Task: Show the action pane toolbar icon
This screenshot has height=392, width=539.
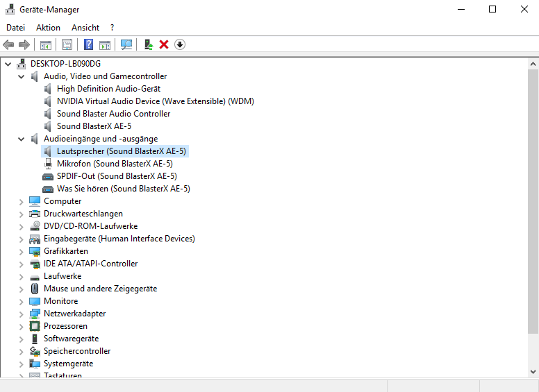Action: [x=105, y=44]
